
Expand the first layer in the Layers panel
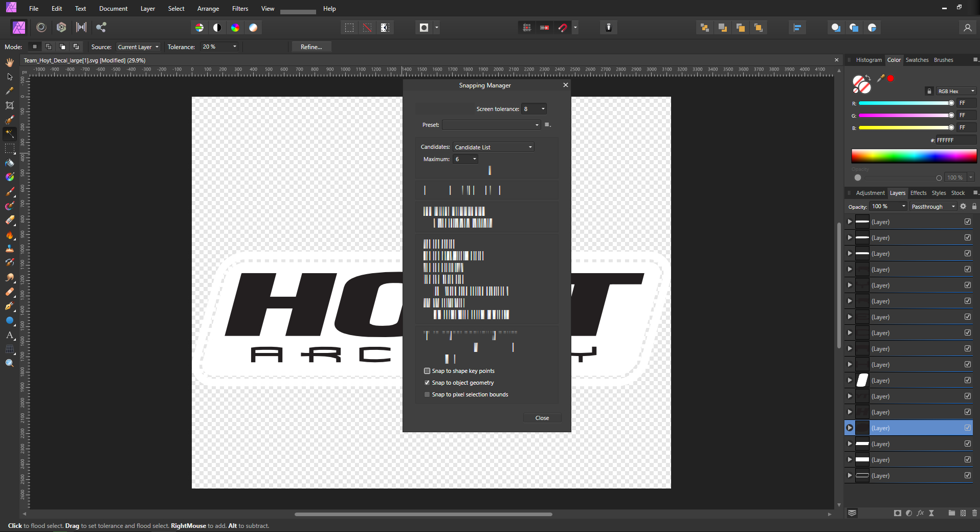pyautogui.click(x=850, y=221)
